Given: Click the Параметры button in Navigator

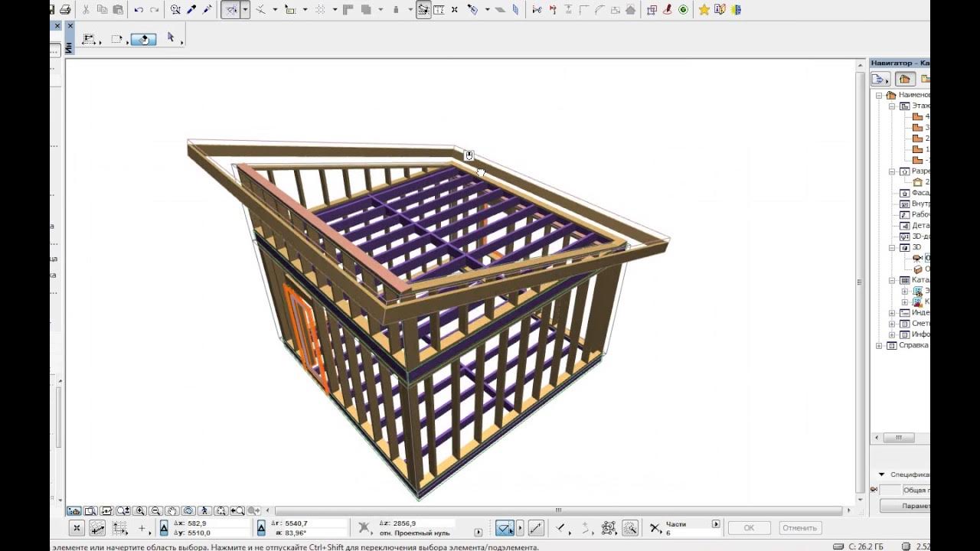Looking at the screenshot, I should [905, 506].
